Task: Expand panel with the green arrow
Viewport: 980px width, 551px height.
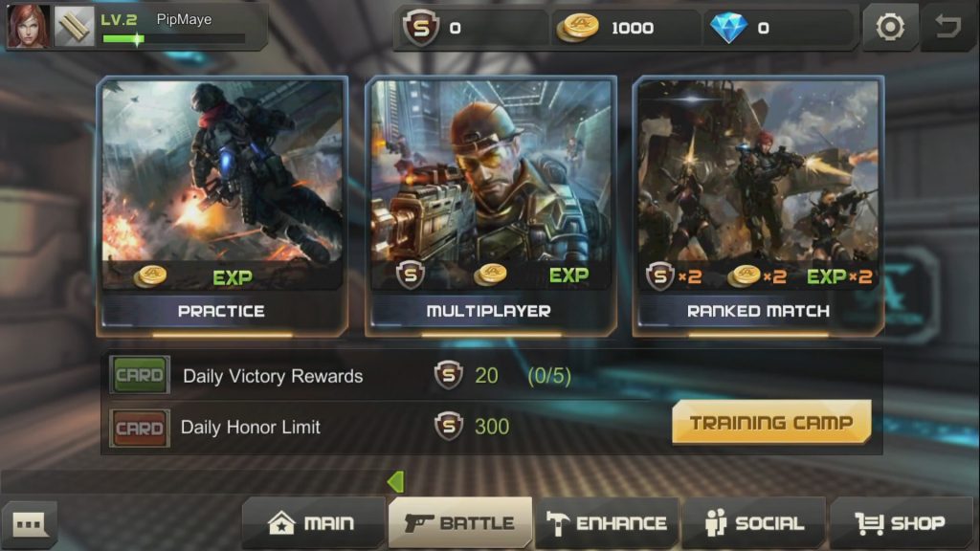Action: point(395,482)
